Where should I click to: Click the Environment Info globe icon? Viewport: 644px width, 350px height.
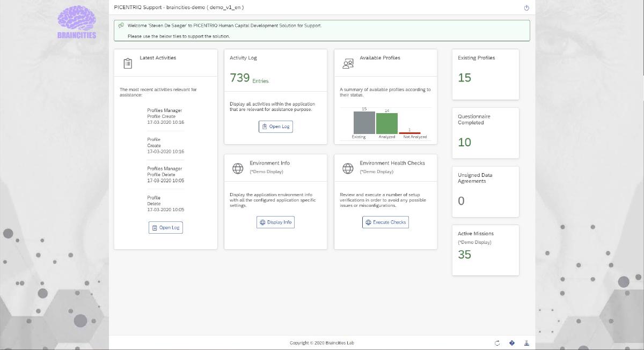238,168
